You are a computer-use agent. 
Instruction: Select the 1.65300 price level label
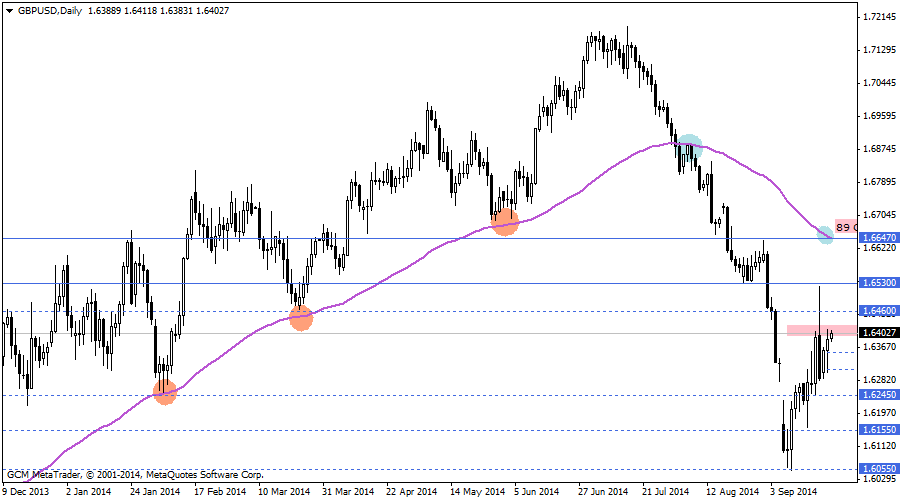[878, 284]
